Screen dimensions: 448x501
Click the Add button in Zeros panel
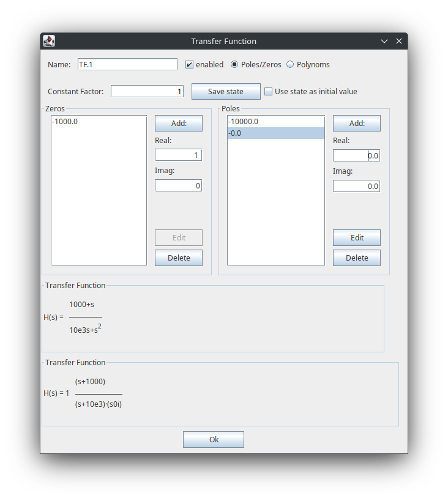(x=179, y=124)
